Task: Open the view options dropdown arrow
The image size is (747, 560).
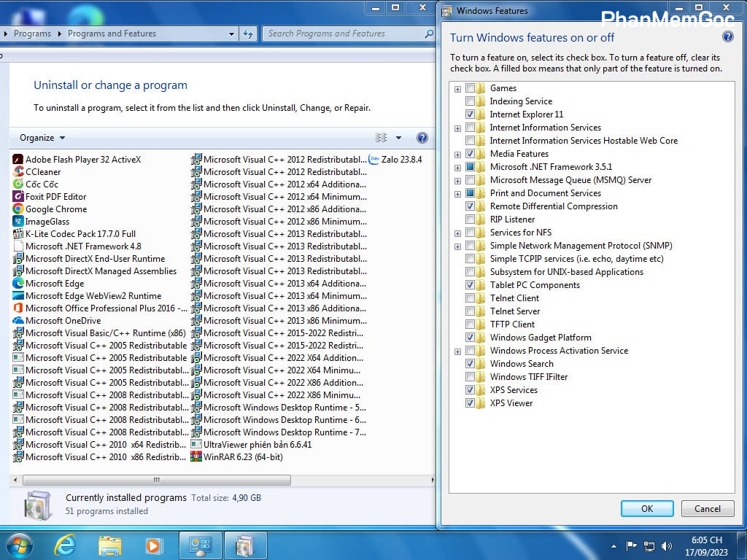Action: pos(398,138)
